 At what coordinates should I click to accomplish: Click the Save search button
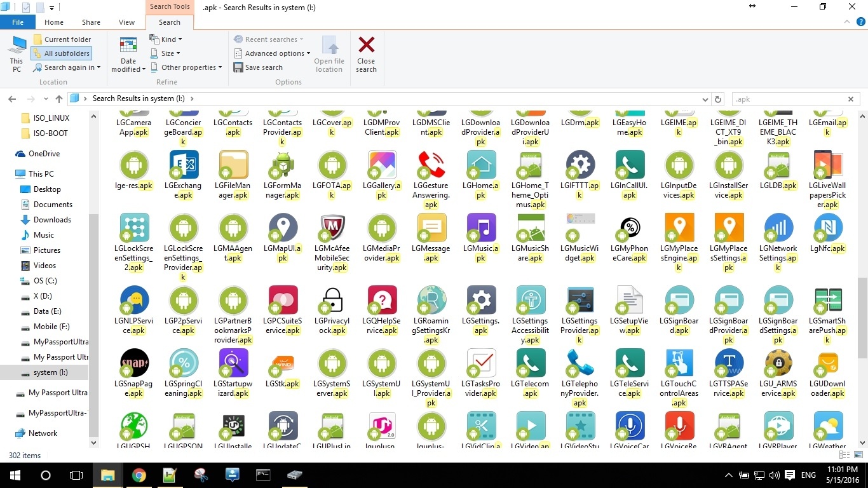pyautogui.click(x=258, y=67)
